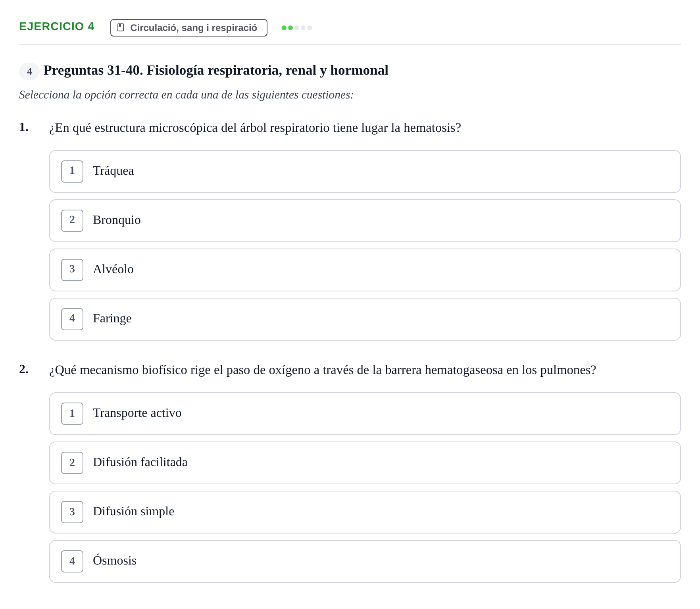Pick 'Alvéolo' as the hematosis answer
Image resolution: width=700 pixels, height=609 pixels.
coord(365,270)
